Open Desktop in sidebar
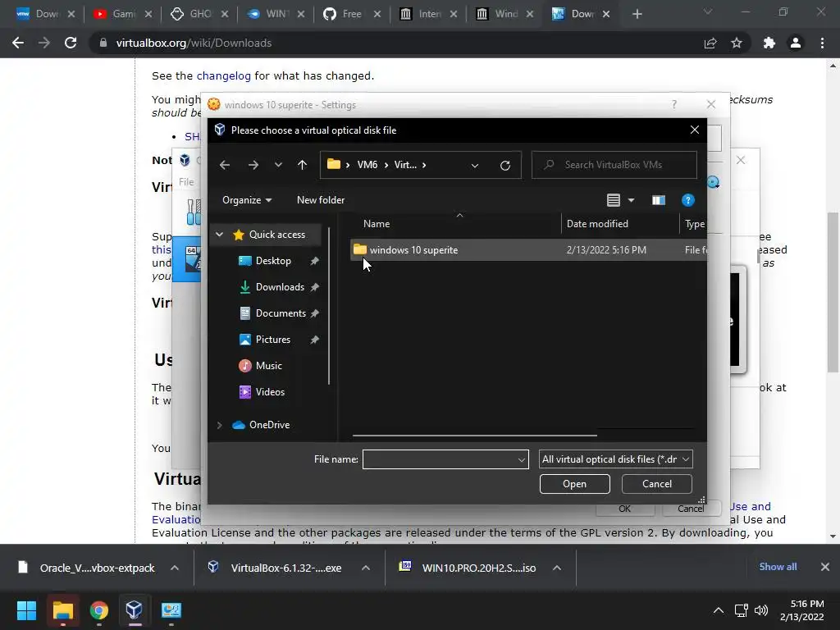This screenshot has width=840, height=630. [273, 260]
